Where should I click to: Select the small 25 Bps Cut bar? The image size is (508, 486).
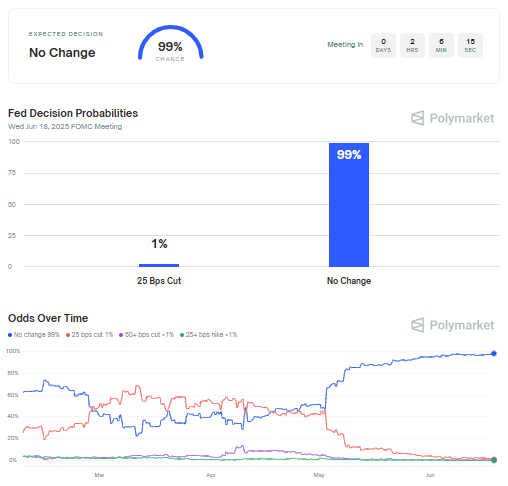(159, 265)
